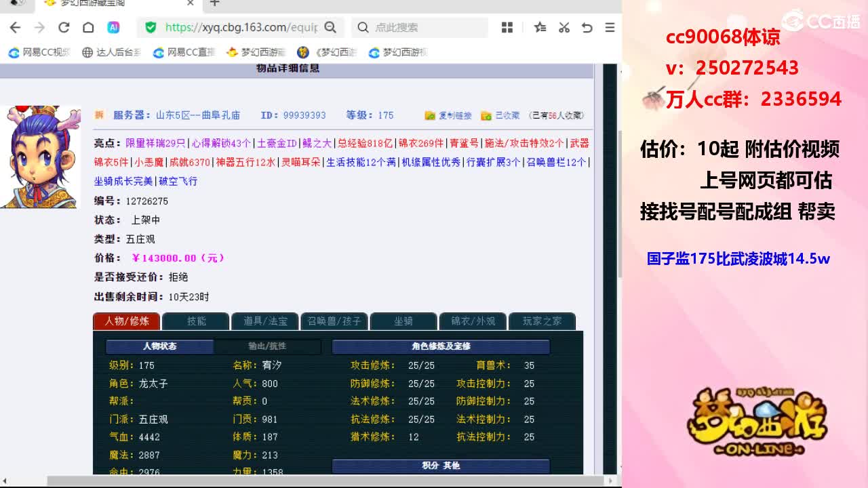Screen dimensions: 868x488
Task: Switch to the 坐骑 tab
Action: point(403,321)
